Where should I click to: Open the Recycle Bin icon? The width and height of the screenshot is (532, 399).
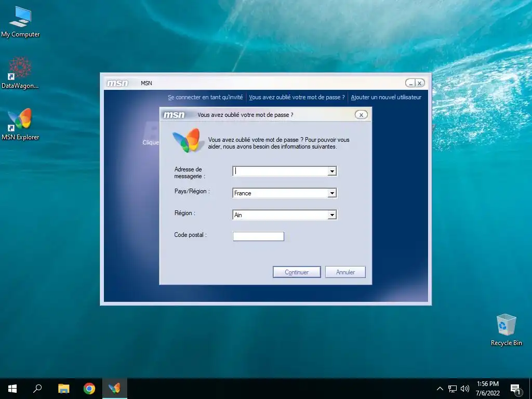click(x=506, y=330)
